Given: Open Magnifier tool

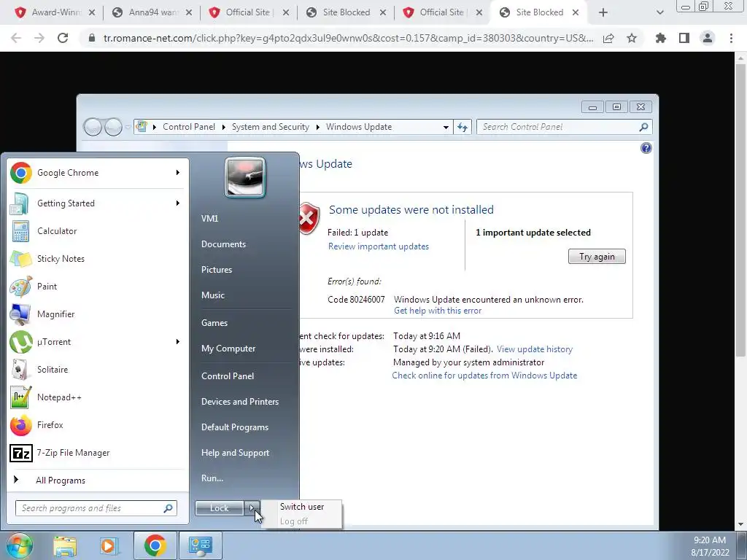Looking at the screenshot, I should tap(97, 314).
